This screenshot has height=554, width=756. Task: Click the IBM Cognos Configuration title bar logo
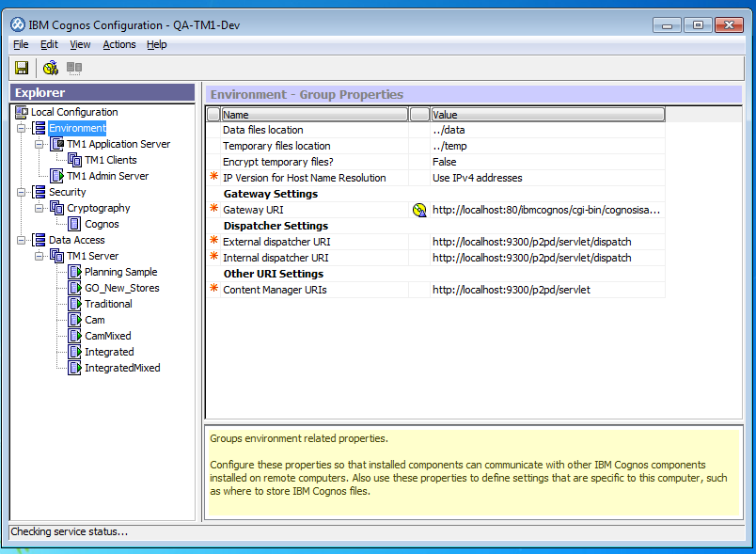tap(18, 24)
